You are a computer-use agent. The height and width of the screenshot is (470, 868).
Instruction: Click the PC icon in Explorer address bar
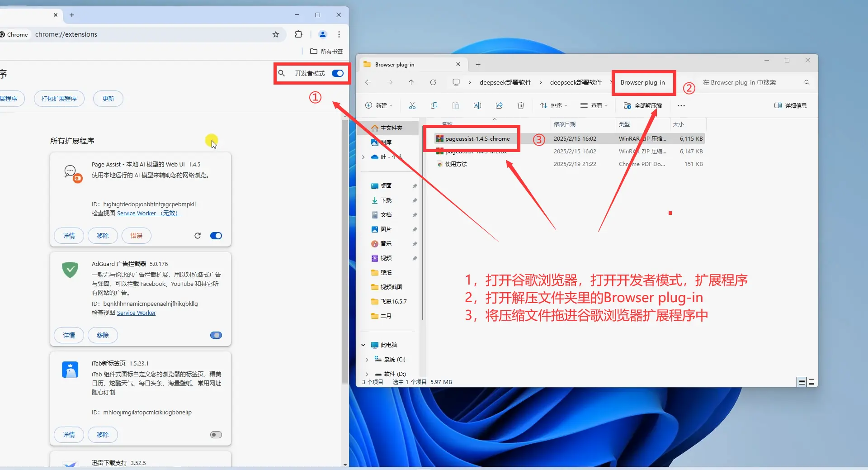click(456, 82)
